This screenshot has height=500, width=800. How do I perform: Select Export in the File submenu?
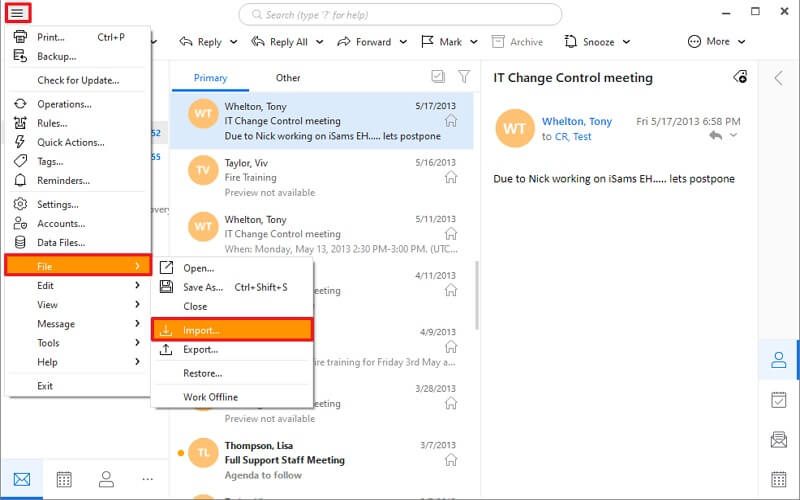[232, 349]
